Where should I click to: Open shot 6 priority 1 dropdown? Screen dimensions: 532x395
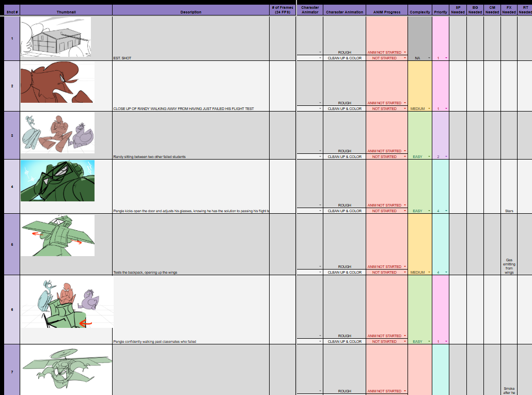tap(446, 341)
